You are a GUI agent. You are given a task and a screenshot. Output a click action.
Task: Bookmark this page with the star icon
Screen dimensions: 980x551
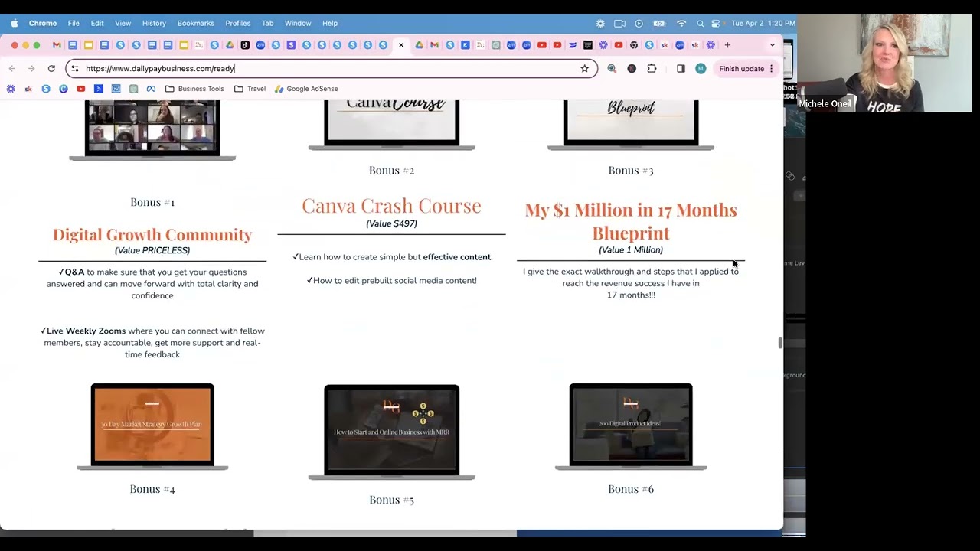(x=585, y=69)
